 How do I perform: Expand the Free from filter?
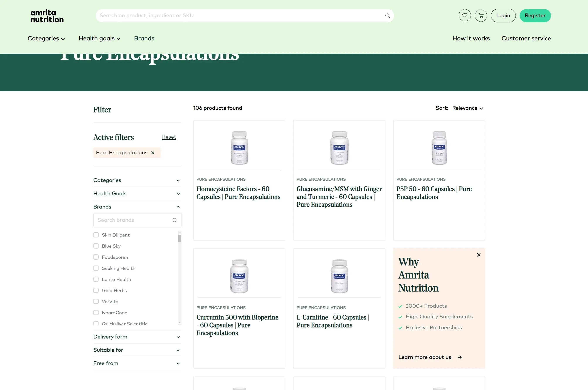click(x=137, y=363)
